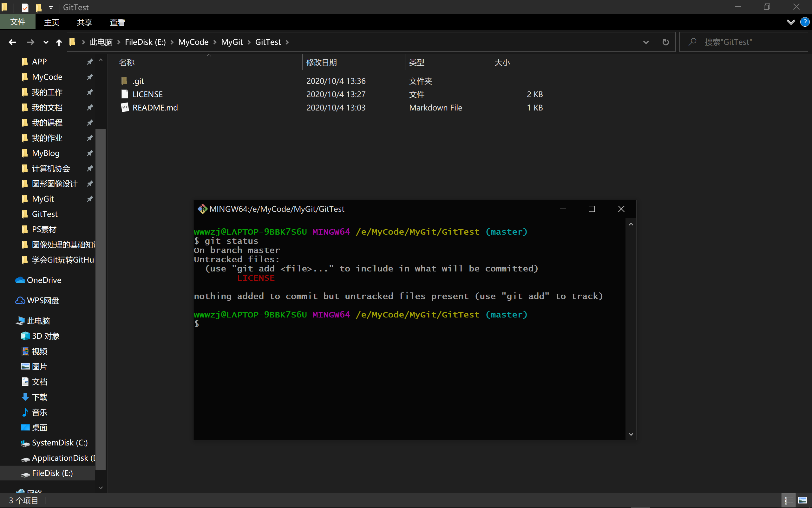Click 此电脑 in the address breadcrumb
This screenshot has height=508, width=812.
101,42
